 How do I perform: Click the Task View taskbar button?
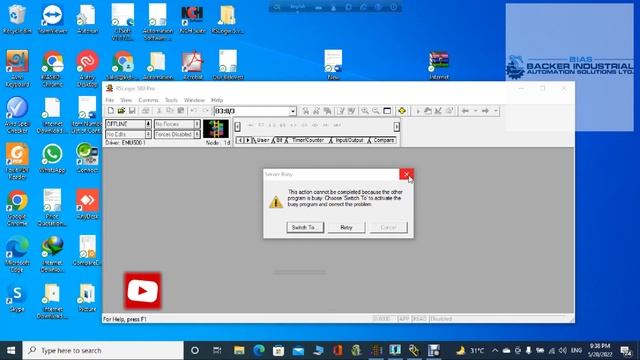217,350
